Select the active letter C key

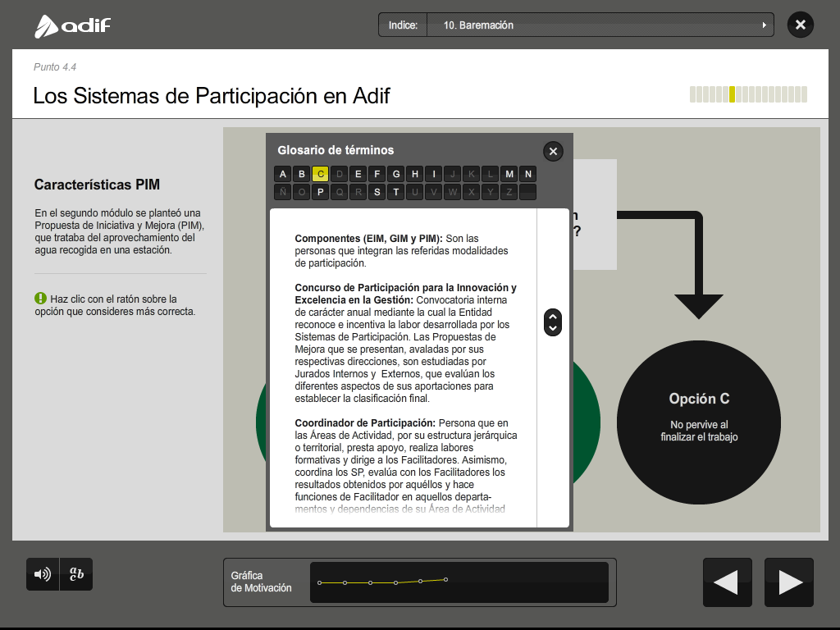coord(321,174)
